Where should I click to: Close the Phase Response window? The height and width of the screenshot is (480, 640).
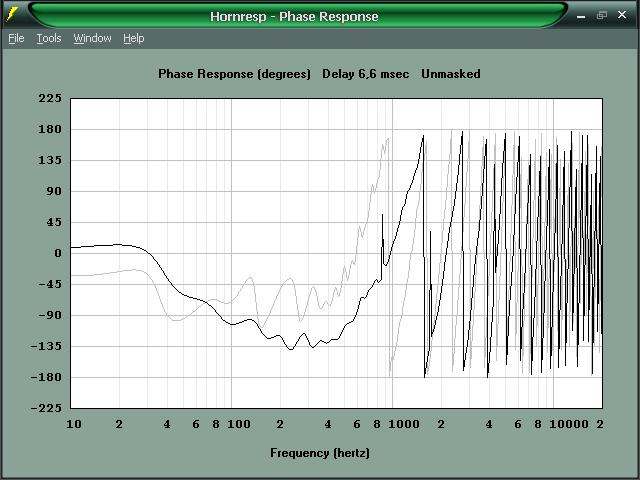622,15
